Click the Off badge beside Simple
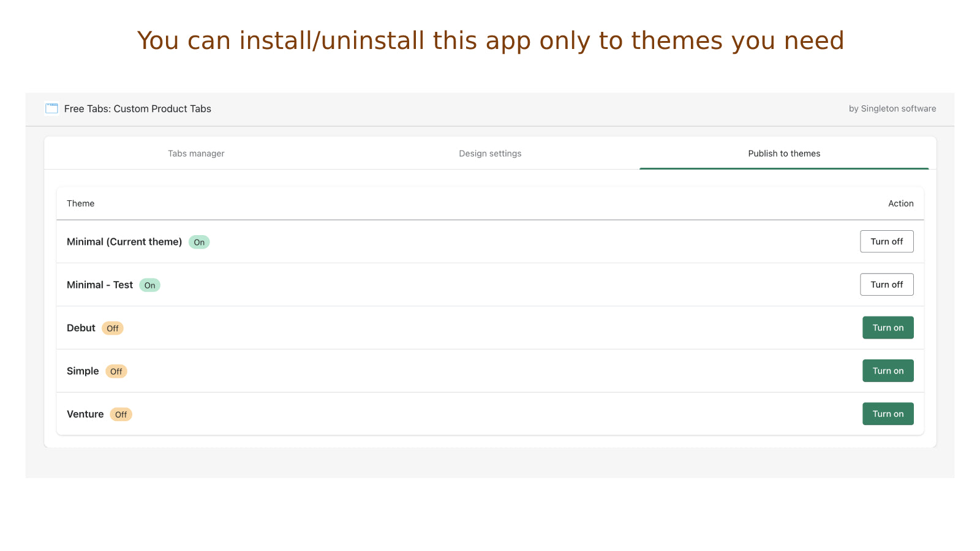980x551 pixels. [x=116, y=371]
